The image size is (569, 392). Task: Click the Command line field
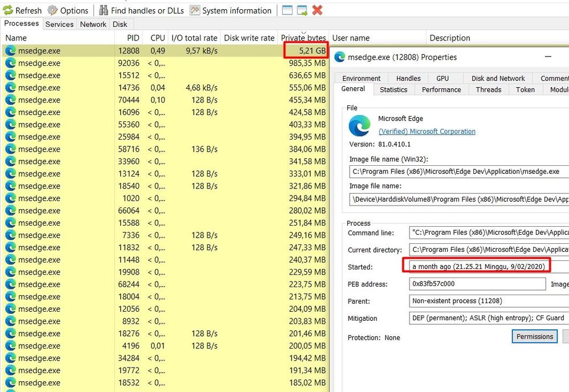(489, 232)
